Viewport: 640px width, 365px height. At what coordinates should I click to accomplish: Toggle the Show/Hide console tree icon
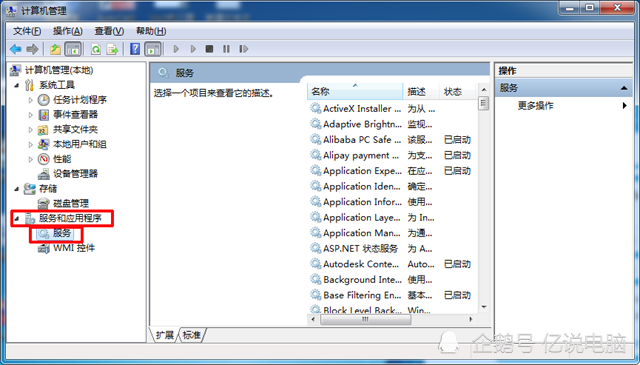(x=73, y=49)
